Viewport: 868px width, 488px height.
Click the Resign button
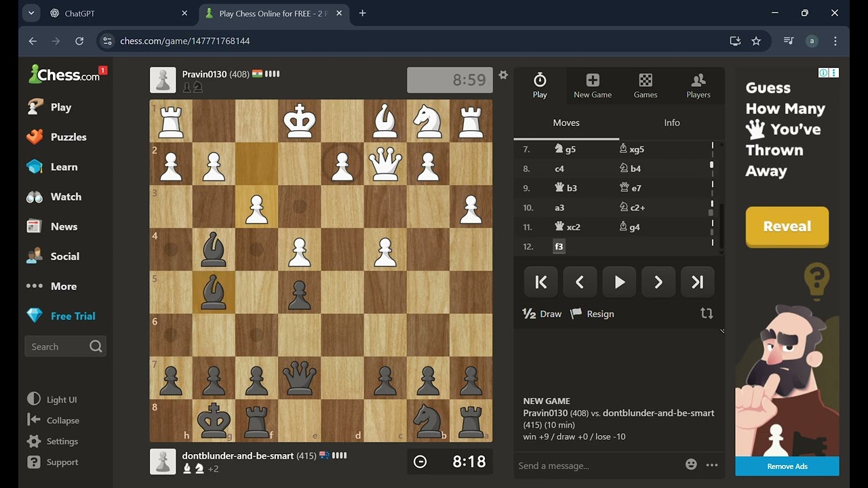pyautogui.click(x=592, y=314)
